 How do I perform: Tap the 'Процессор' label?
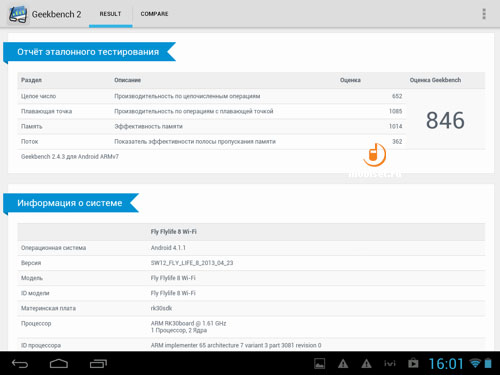point(36,323)
